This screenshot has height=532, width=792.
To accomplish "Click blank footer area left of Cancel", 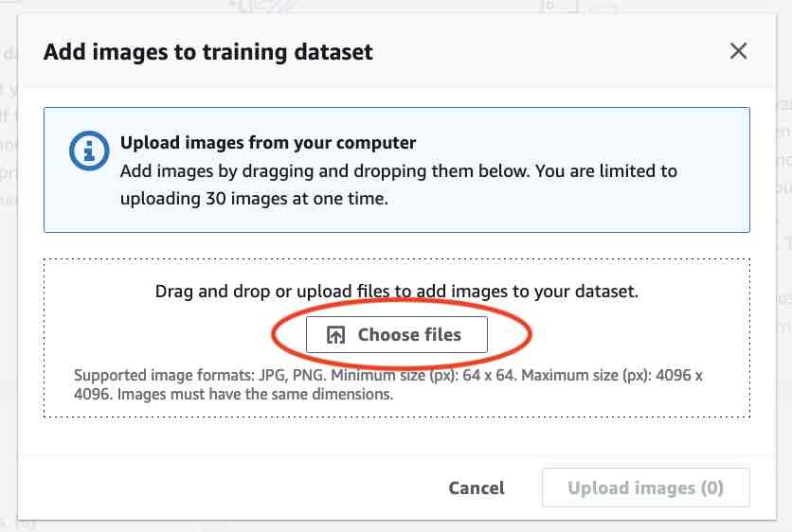I will click(x=237, y=488).
